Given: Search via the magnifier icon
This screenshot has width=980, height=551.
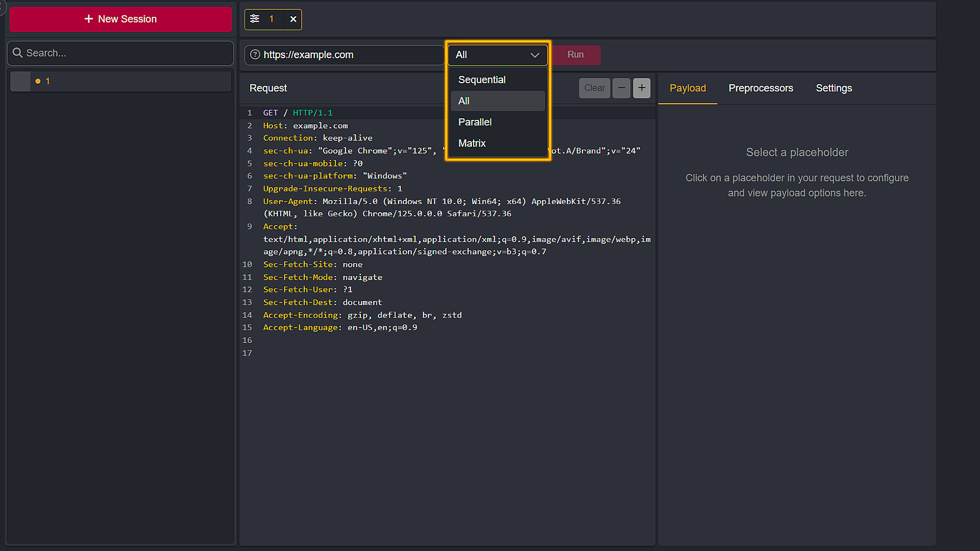Looking at the screenshot, I should pos(17,53).
